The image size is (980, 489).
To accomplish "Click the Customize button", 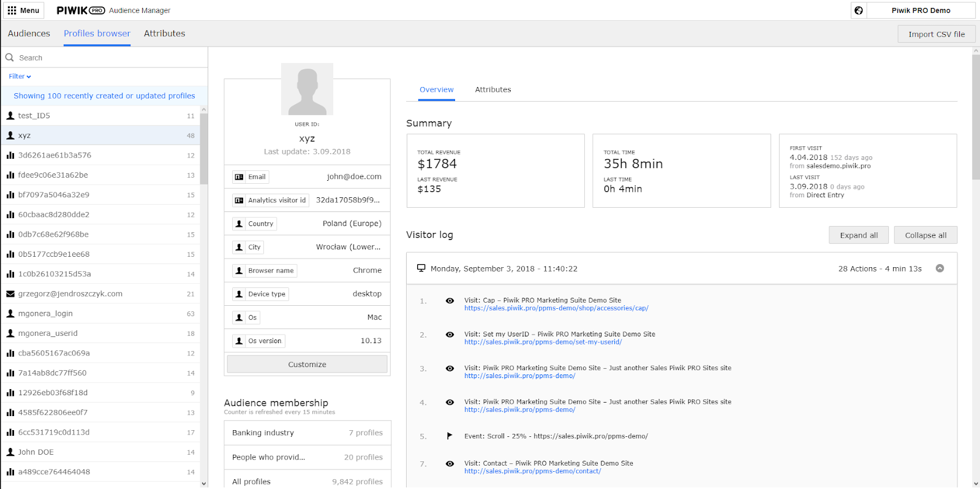I will click(x=307, y=365).
